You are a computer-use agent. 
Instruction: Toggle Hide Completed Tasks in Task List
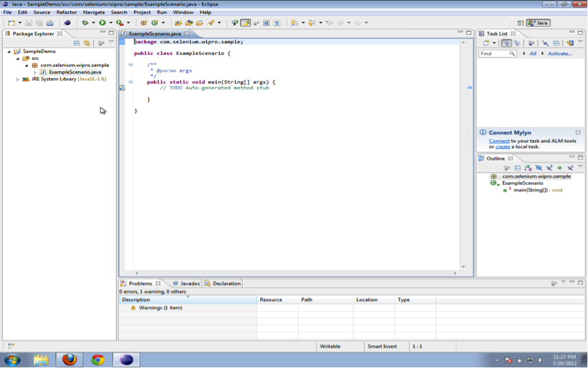pos(545,43)
